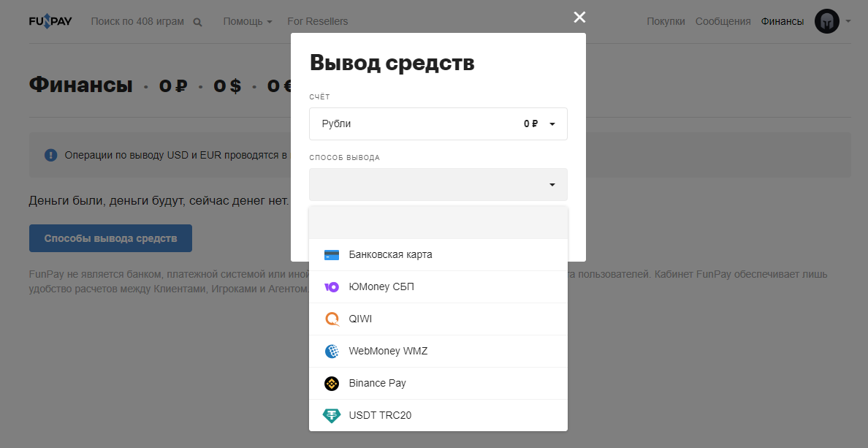Click the WebMoney WMZ globe icon
This screenshot has width=868, height=448.
point(332,351)
